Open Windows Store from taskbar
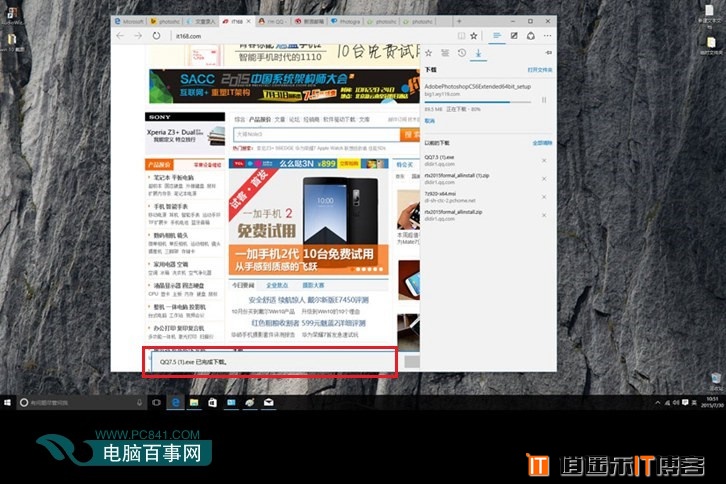The width and height of the screenshot is (726, 484). (x=213, y=402)
